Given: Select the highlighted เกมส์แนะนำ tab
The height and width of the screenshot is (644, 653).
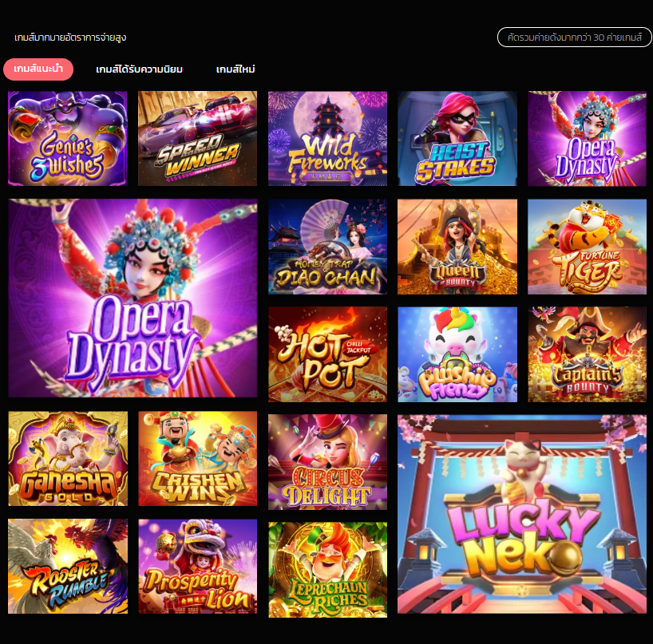Looking at the screenshot, I should pyautogui.click(x=38, y=69).
